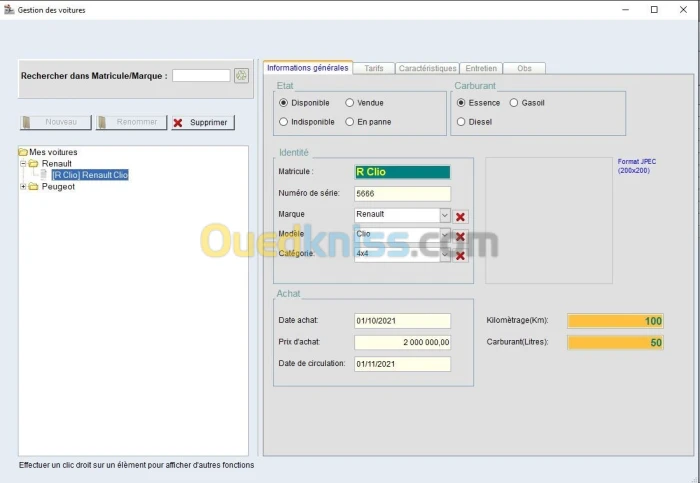Switch to the Tarifs tab
700x483 pixels.
pos(374,68)
